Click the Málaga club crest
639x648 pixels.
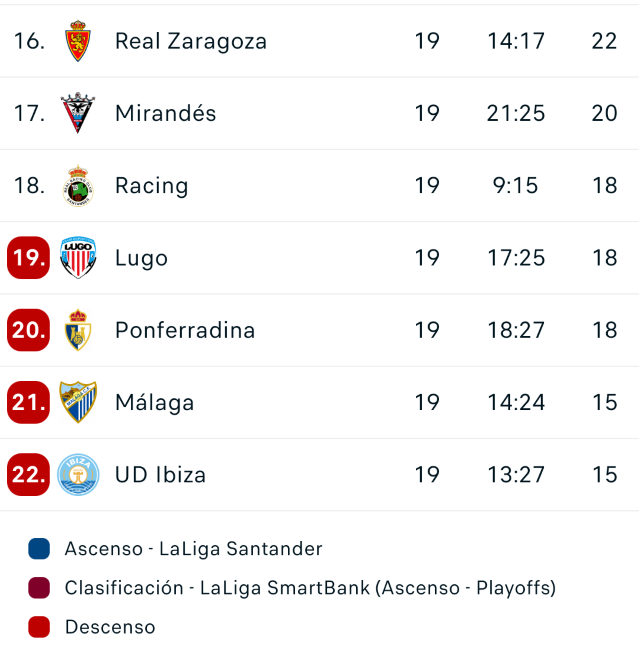[77, 402]
